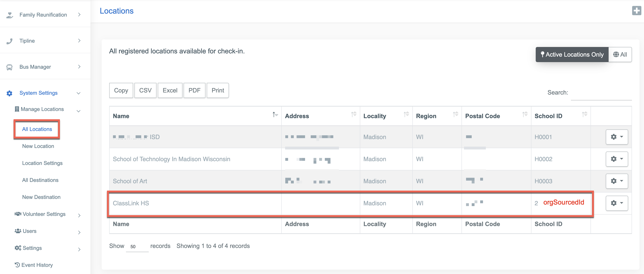
Task: Open All Destinations in sidebar
Action: [40, 180]
